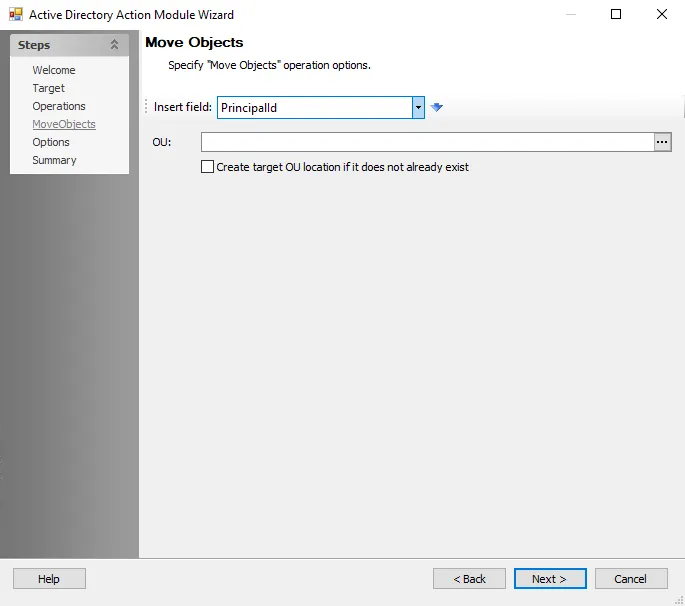Go to the Operations step
Screen dimensions: 685x606
coord(59,106)
